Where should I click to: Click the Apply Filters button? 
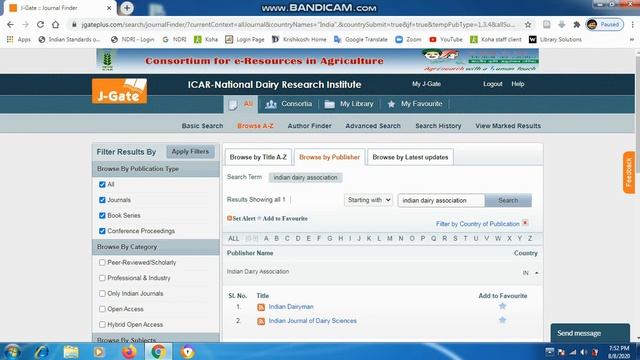tap(190, 151)
